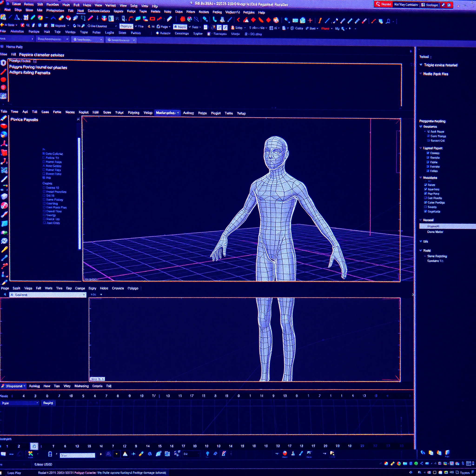Toggle the topmost checkbox in the left options panel
This screenshot has width=476, height=476.
click(44, 153)
